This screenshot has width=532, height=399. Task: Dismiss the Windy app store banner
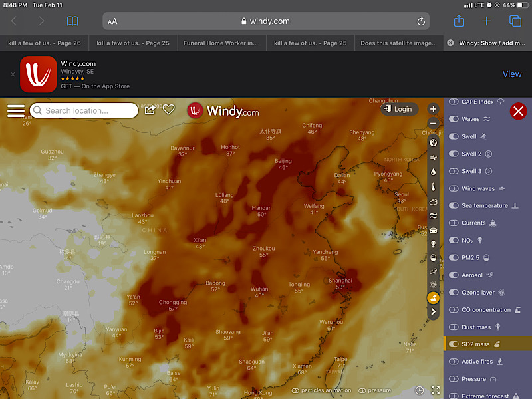pos(13,74)
